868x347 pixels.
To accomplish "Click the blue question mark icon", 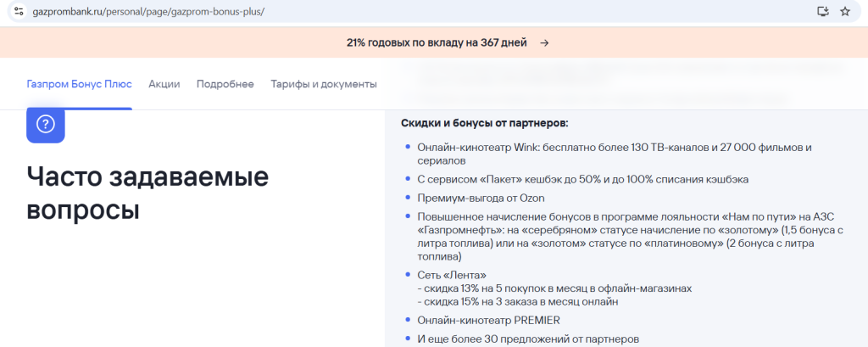I will (x=46, y=126).
